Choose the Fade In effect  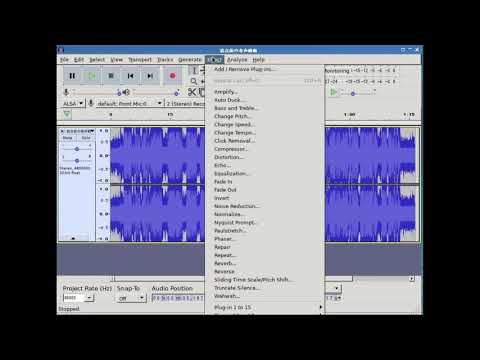point(265,182)
